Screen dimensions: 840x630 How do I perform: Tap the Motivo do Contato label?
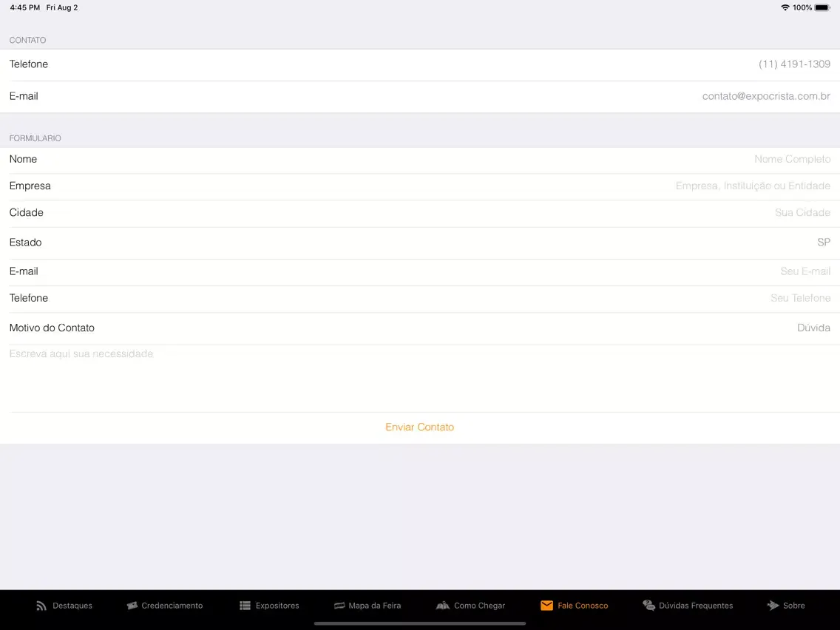tap(52, 328)
